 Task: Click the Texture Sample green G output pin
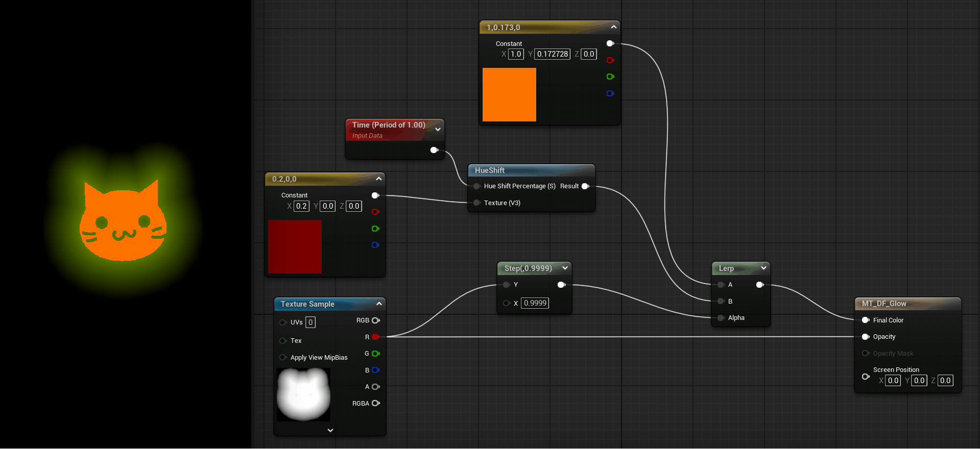pyautogui.click(x=375, y=354)
